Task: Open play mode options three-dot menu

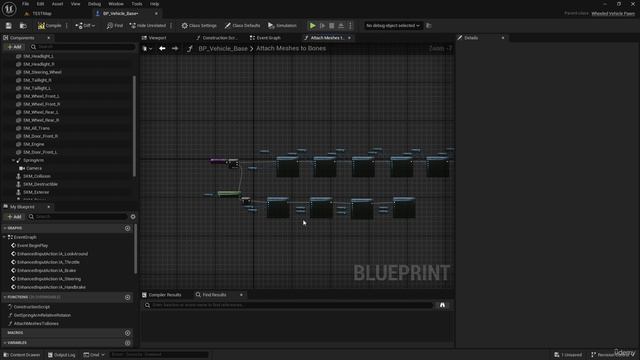Action: pyautogui.click(x=350, y=26)
